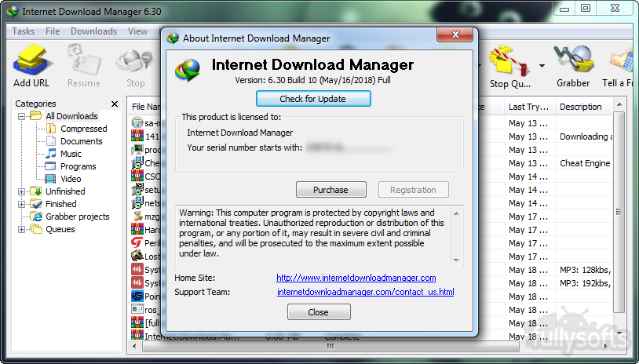Click the nets file installer icon
This screenshot has width=639, height=364.
point(137,202)
